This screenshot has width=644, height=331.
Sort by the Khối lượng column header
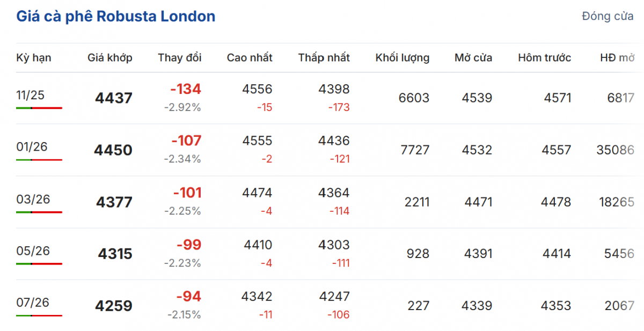(402, 58)
